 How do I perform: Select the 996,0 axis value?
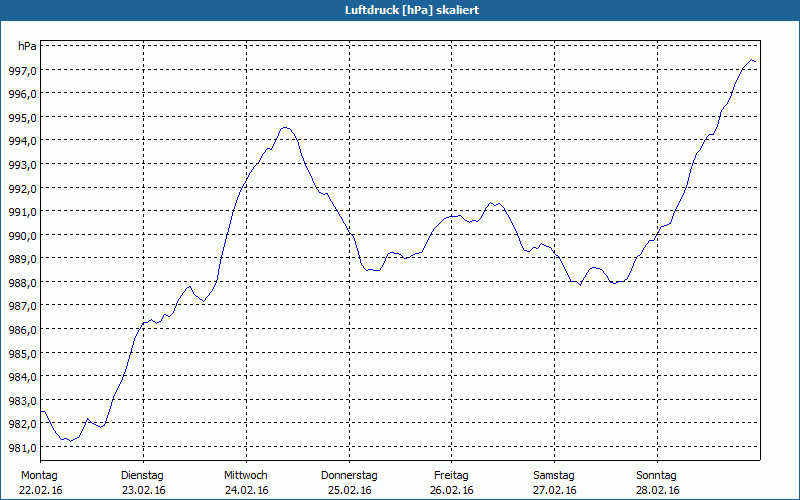pos(22,94)
